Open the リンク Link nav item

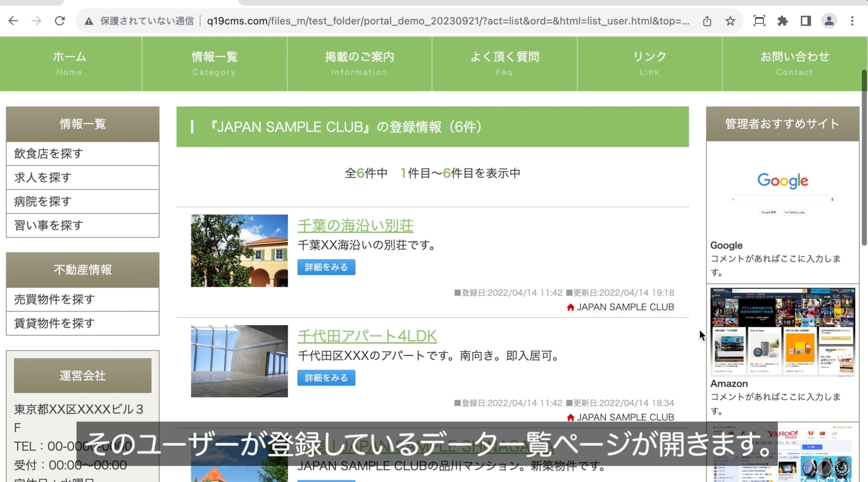pos(650,64)
